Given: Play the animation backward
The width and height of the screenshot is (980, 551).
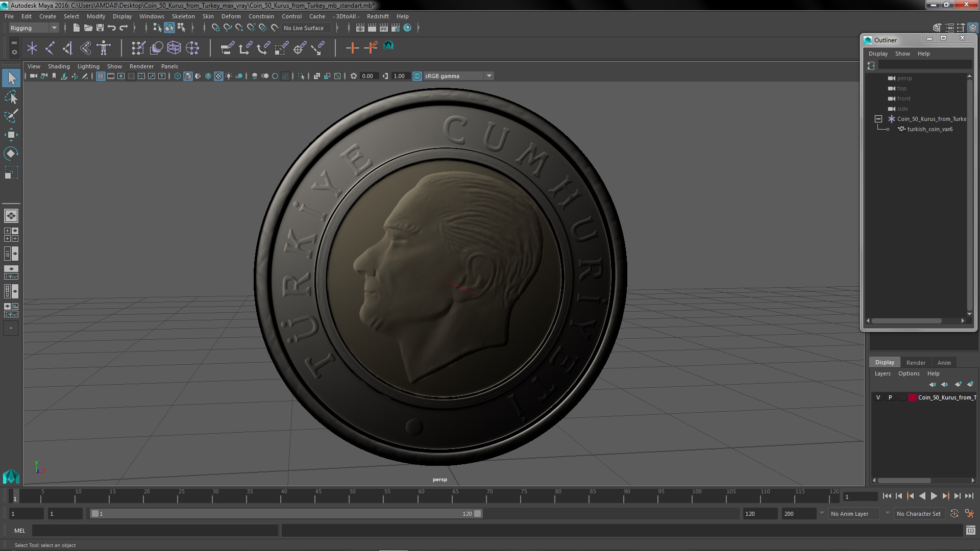Looking at the screenshot, I should coord(922,496).
